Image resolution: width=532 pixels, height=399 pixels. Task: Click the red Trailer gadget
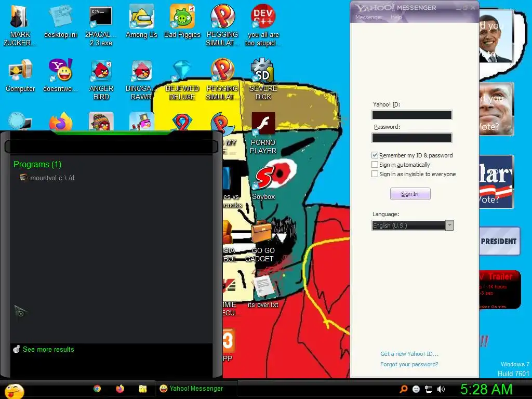pyautogui.click(x=499, y=290)
